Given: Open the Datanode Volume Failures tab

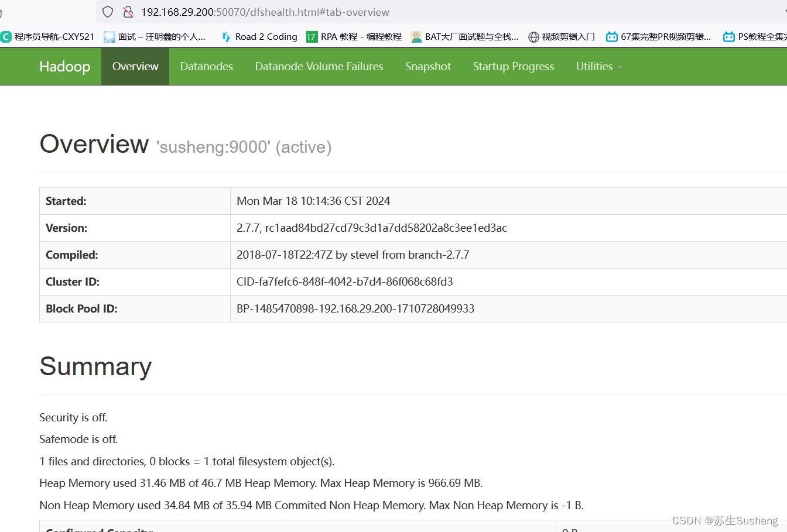Looking at the screenshot, I should click(x=319, y=66).
